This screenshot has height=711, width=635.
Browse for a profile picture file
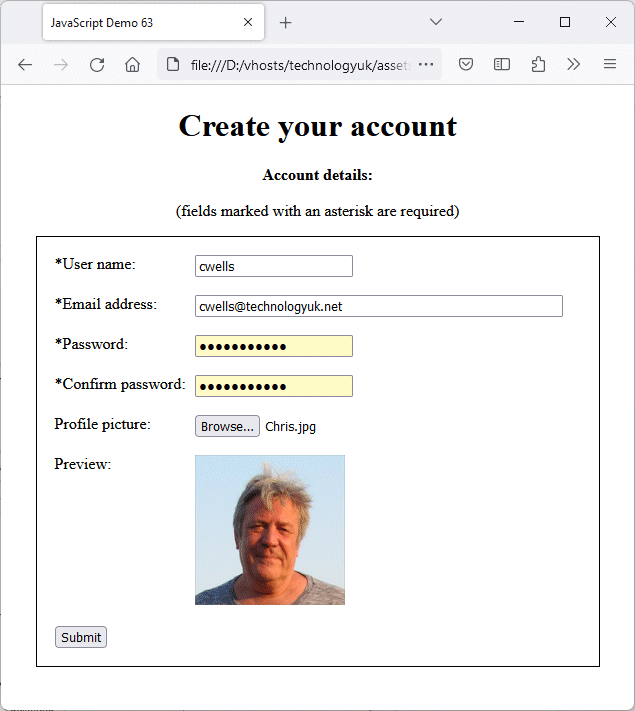tap(227, 426)
